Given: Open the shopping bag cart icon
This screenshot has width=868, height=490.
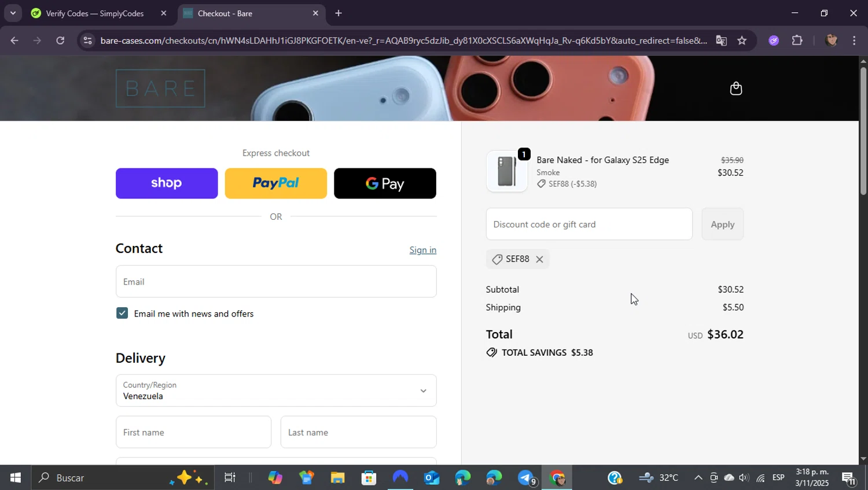Looking at the screenshot, I should pyautogui.click(x=735, y=89).
